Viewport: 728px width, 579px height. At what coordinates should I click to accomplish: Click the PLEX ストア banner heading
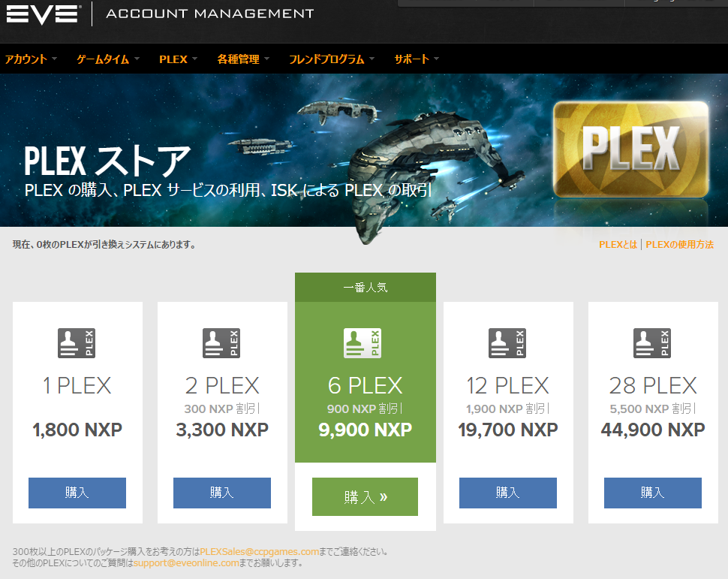(x=108, y=161)
